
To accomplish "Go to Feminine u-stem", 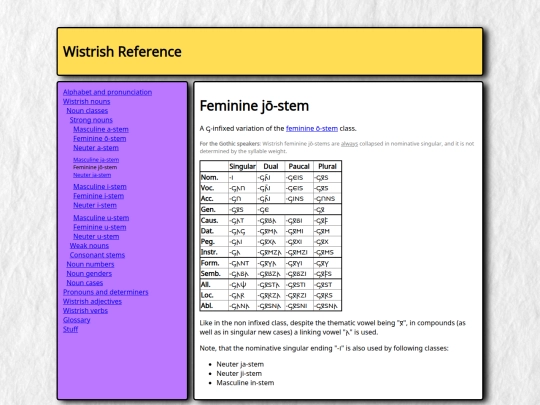I will click(100, 227).
